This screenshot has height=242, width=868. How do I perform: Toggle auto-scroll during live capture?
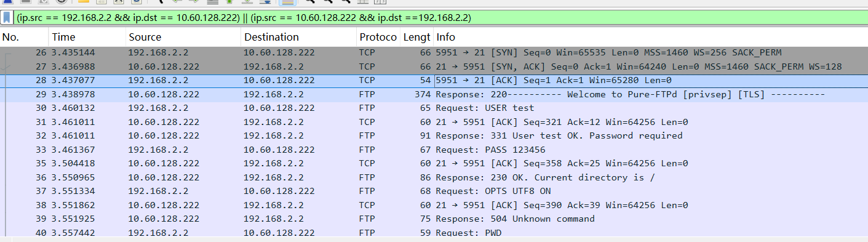coord(264,2)
